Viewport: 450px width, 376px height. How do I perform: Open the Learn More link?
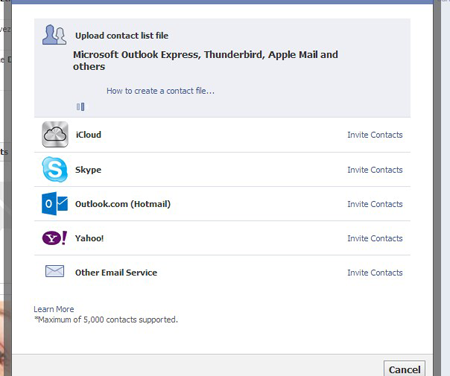(x=54, y=309)
